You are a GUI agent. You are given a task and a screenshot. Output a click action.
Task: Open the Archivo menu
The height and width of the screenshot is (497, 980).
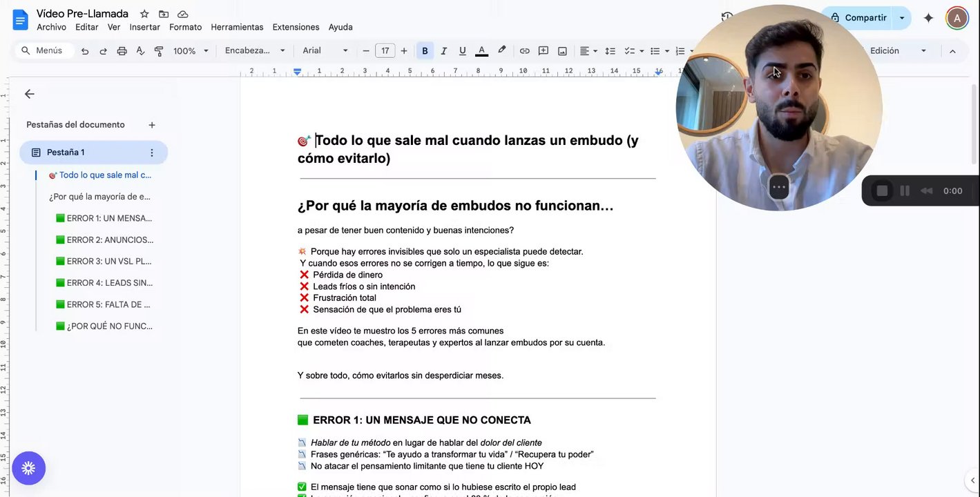(51, 28)
